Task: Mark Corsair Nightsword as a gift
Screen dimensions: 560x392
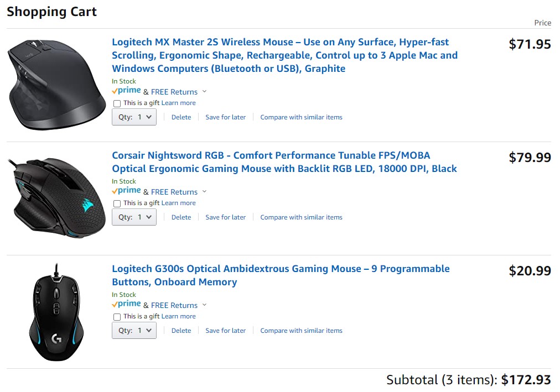Action: (117, 203)
